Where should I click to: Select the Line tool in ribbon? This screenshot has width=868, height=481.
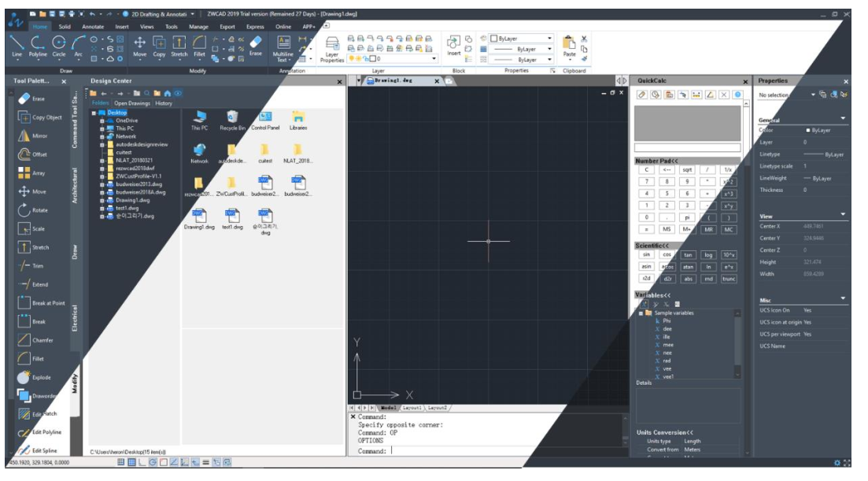pyautogui.click(x=17, y=46)
